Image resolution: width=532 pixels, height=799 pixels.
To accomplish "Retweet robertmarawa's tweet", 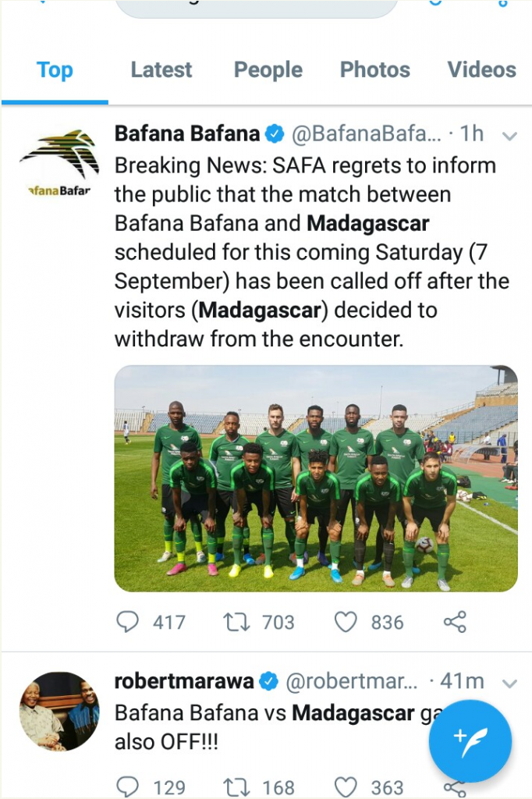I will point(235,787).
